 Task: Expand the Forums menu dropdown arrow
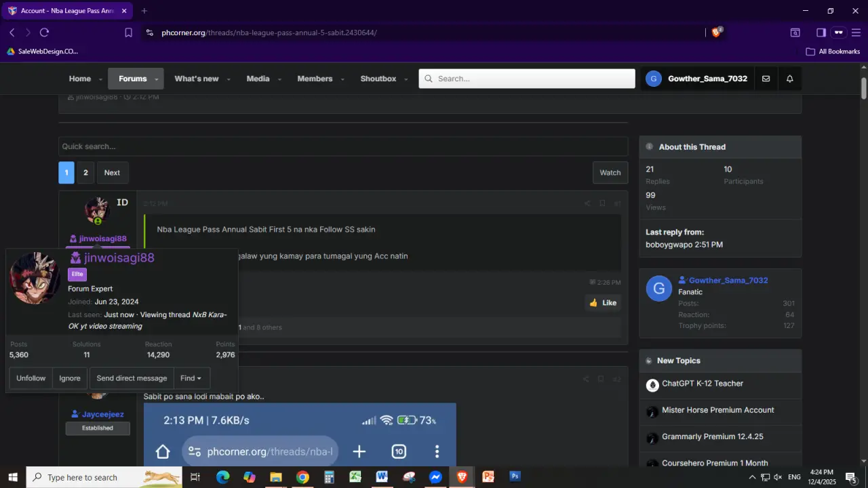[x=157, y=79]
